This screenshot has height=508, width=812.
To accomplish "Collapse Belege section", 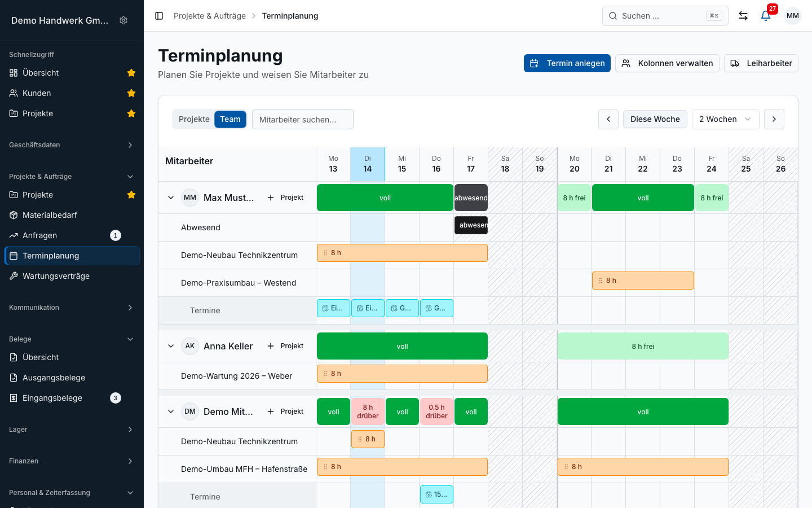I will coord(72,339).
